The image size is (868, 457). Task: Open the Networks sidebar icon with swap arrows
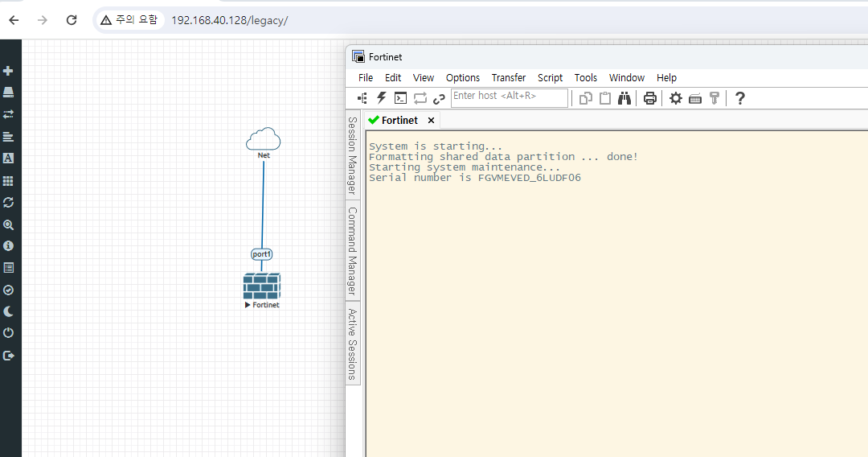[8, 114]
